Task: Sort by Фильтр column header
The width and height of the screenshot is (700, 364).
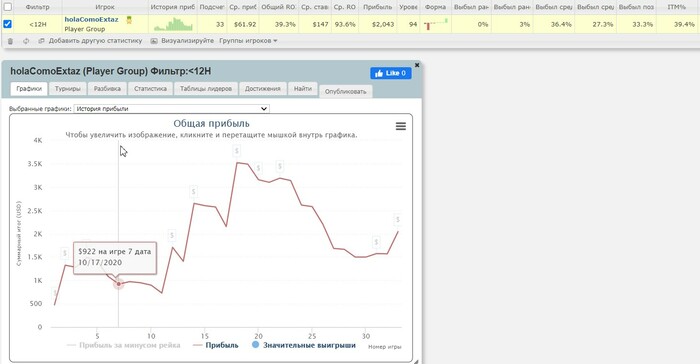Action: click(x=38, y=7)
